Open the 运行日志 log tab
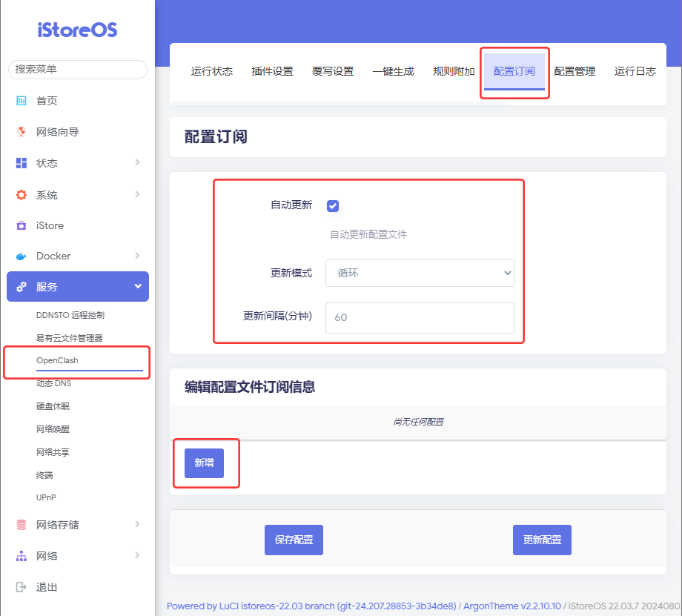Viewport: 682px width, 616px height. (635, 70)
